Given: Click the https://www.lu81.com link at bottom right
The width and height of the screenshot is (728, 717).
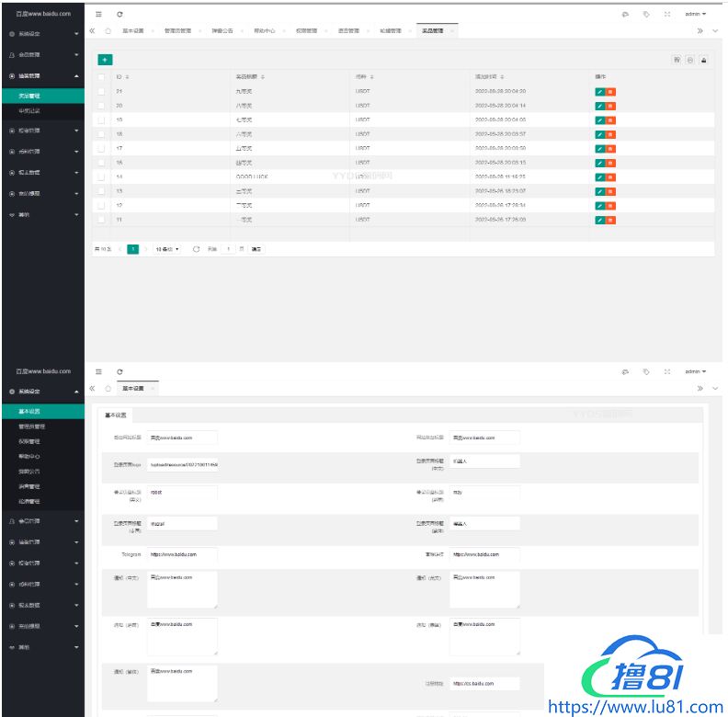Looking at the screenshot, I should tap(635, 708).
